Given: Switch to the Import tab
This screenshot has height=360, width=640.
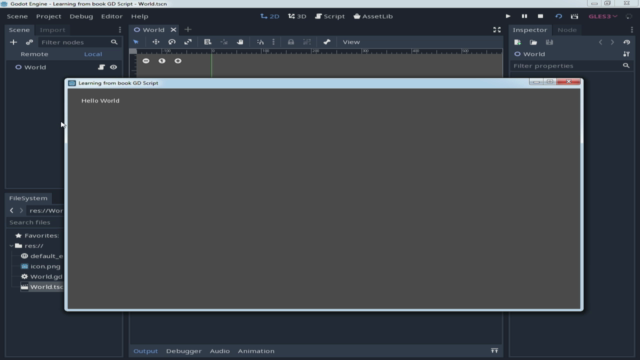Looking at the screenshot, I should 52,30.
